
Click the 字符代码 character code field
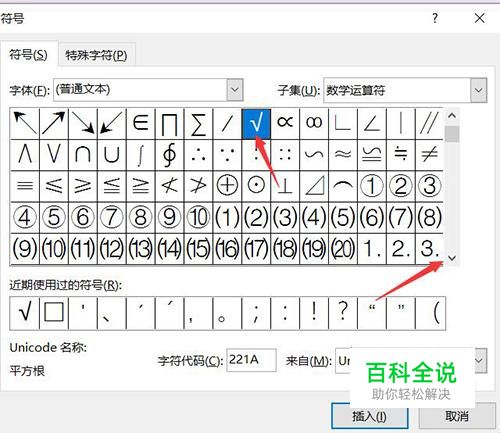click(251, 360)
